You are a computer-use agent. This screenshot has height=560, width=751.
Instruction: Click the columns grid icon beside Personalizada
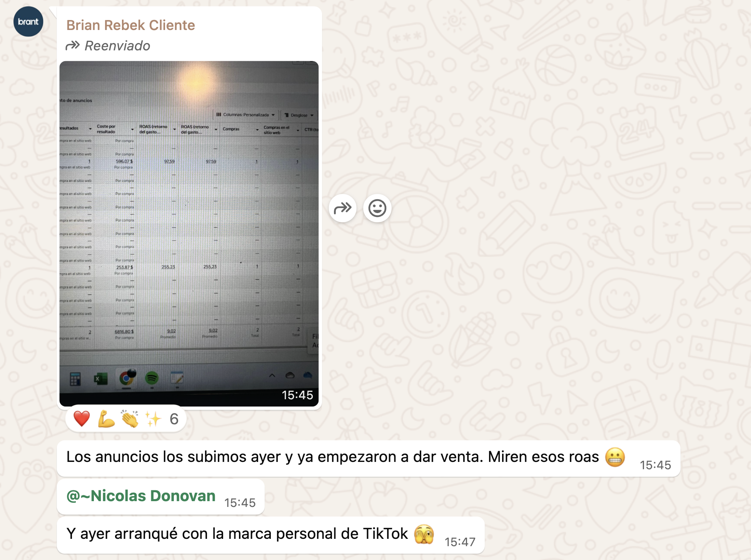point(219,115)
